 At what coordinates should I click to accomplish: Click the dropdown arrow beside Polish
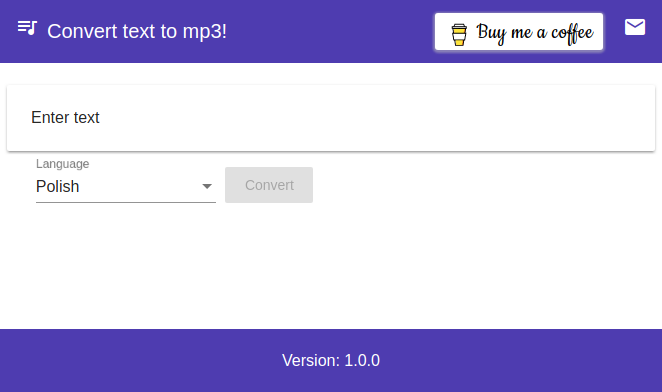pos(207,186)
